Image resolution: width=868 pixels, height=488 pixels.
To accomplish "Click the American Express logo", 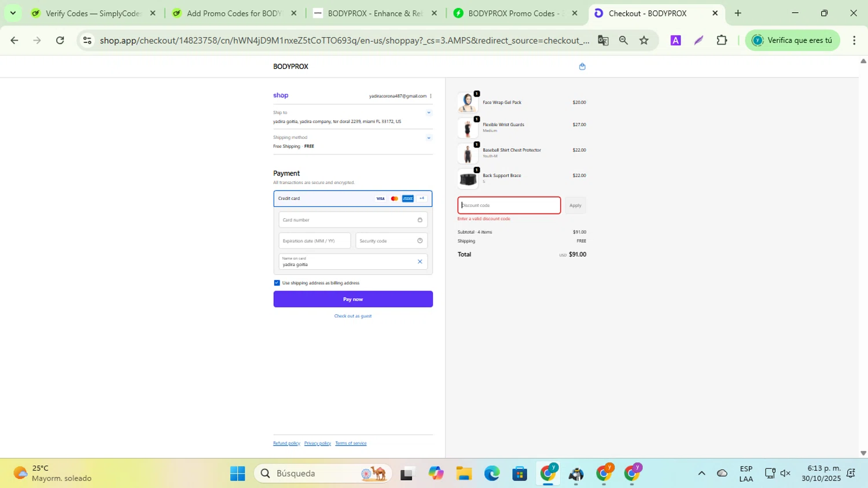I will coord(408,199).
